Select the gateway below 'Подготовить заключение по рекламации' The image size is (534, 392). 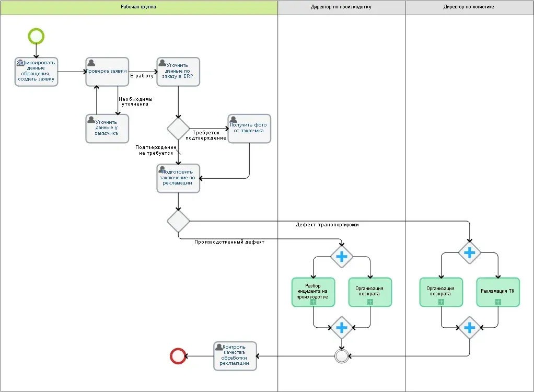coord(178,221)
